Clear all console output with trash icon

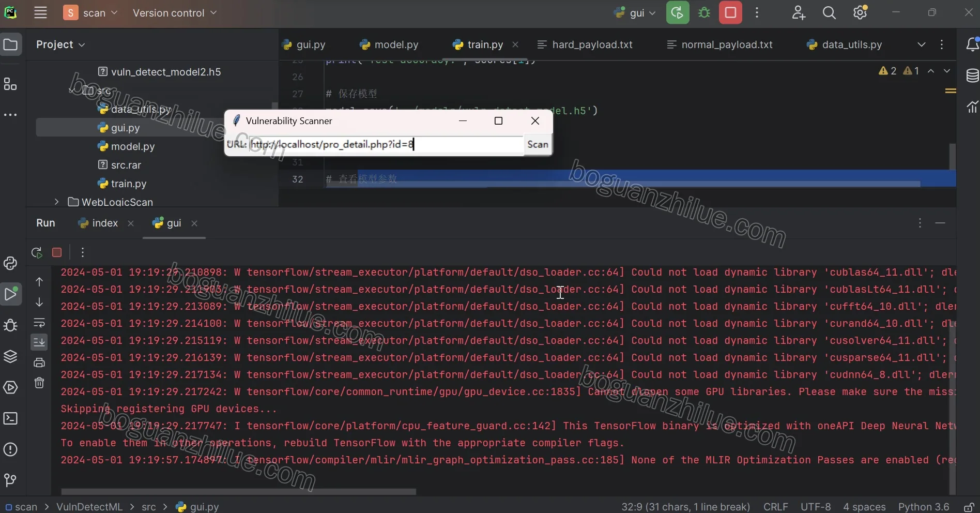tap(39, 383)
